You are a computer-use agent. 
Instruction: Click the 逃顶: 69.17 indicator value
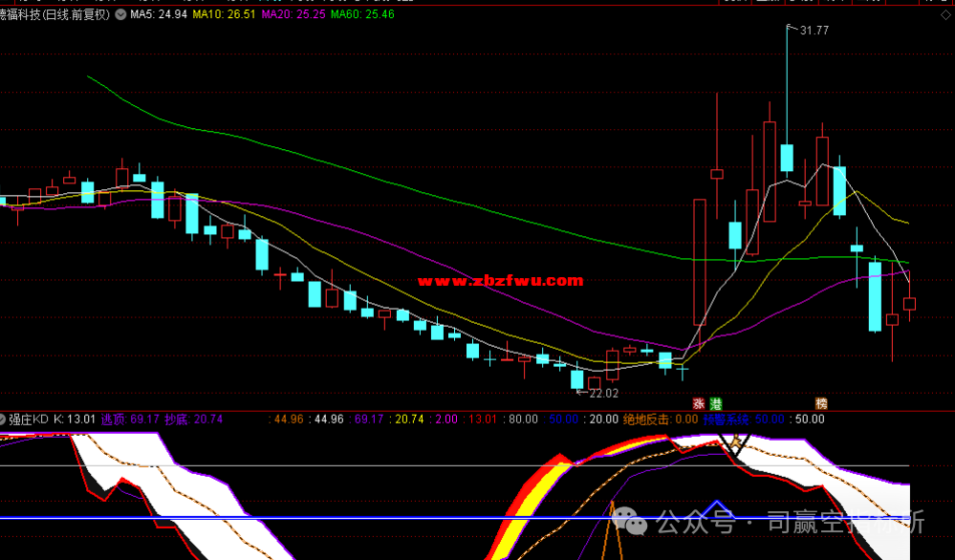[130, 420]
